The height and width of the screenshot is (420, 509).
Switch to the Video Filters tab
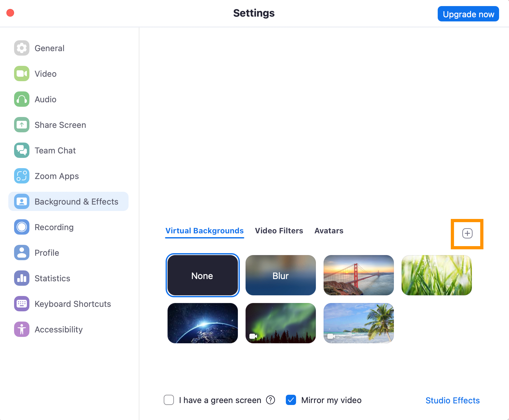click(x=279, y=231)
